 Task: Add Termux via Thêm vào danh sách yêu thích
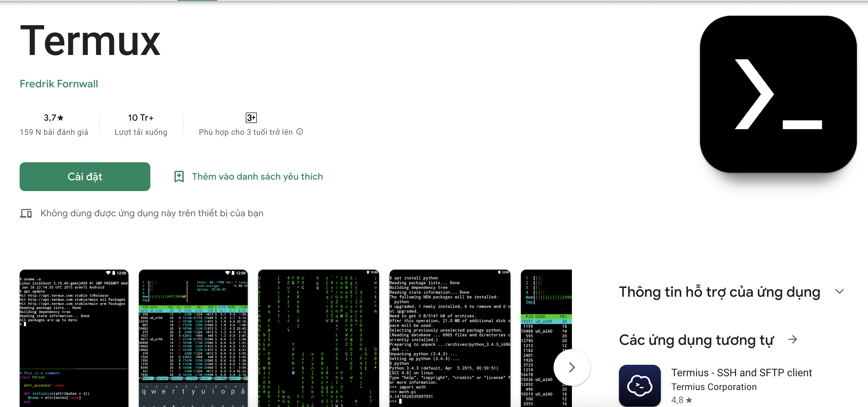pyautogui.click(x=258, y=176)
